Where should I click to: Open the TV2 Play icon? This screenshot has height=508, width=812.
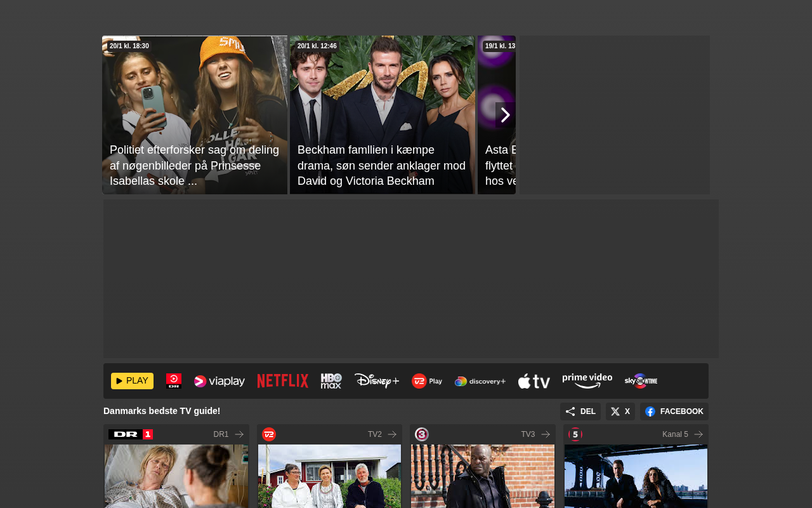click(x=427, y=381)
